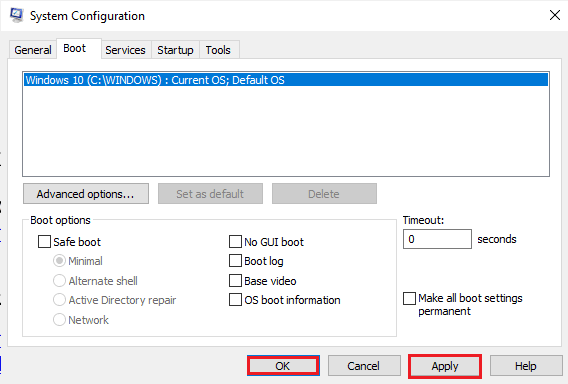
Task: Select the Boot tab
Action: click(75, 48)
